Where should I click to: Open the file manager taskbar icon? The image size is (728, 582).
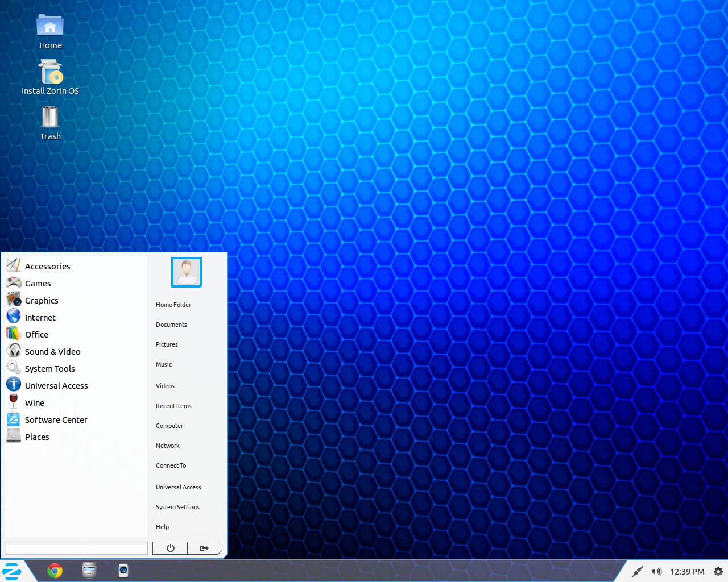click(x=89, y=570)
